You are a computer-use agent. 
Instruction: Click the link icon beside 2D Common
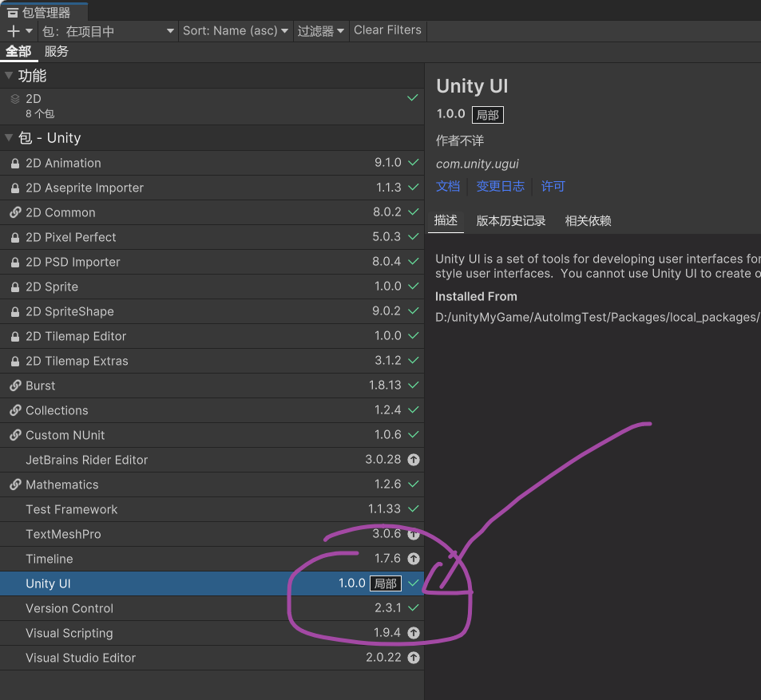(x=15, y=212)
